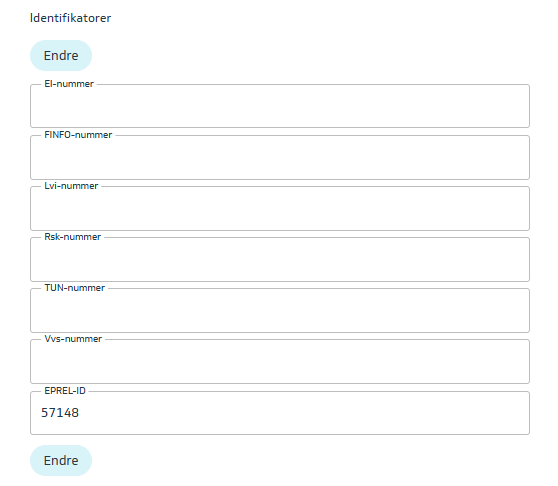Screen dimensions: 558x486
Task: Click the EPREL-ID label text
Action: [x=65, y=391]
